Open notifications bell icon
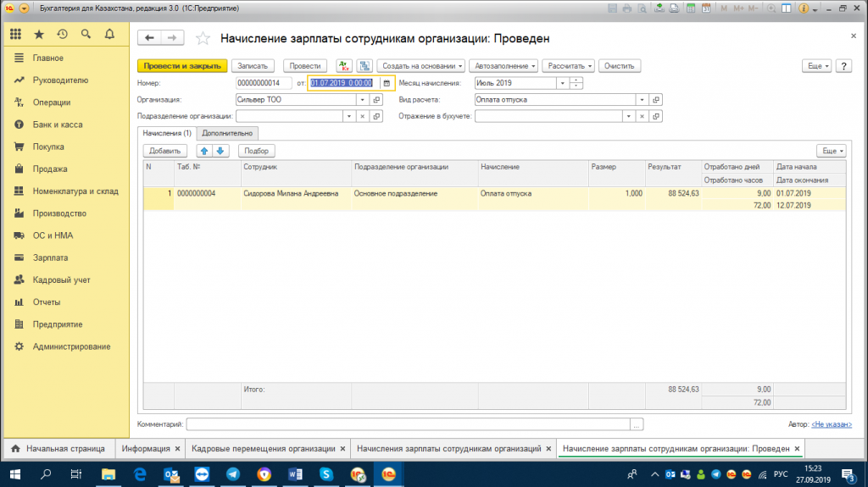 [x=109, y=35]
